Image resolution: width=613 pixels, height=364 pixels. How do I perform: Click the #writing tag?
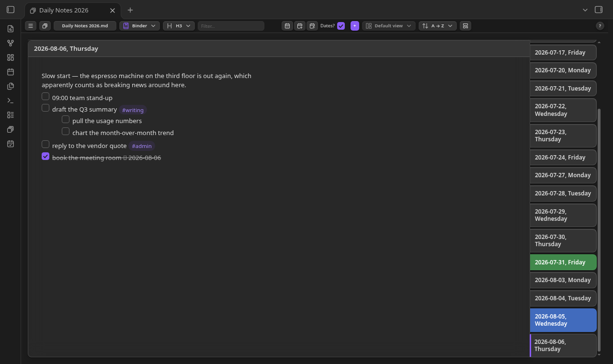pyautogui.click(x=133, y=110)
